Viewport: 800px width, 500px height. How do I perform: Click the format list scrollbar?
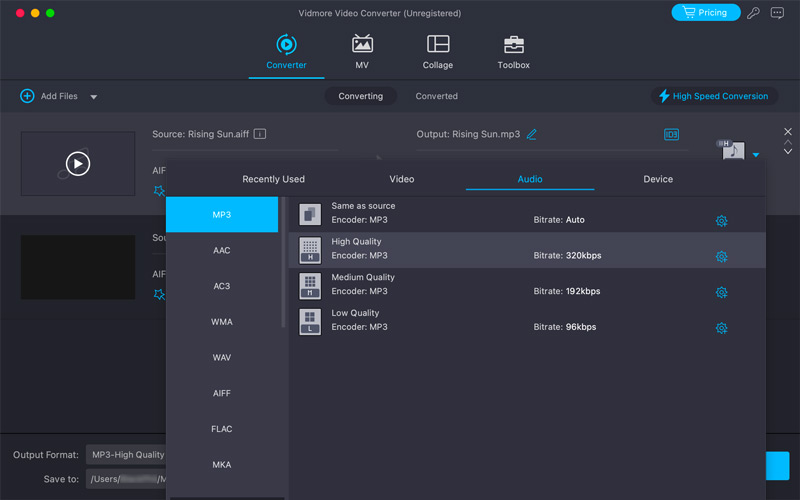pyautogui.click(x=283, y=262)
